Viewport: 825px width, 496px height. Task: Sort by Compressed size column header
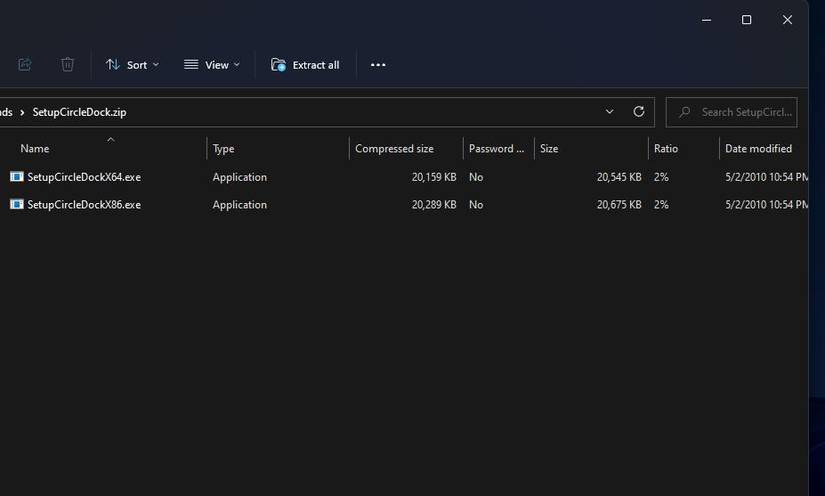coord(394,149)
